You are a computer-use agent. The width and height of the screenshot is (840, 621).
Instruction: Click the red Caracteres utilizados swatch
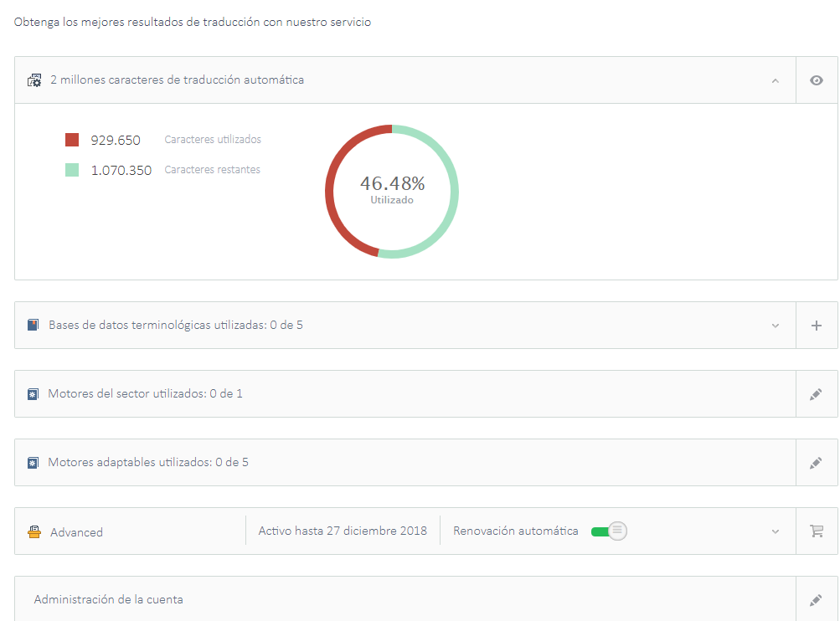[72, 140]
